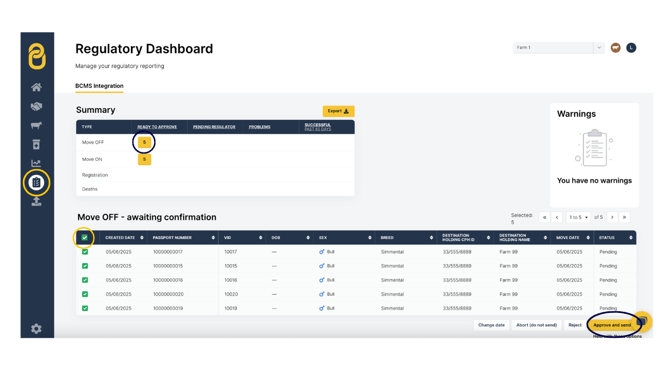
Task: Sort by Created Date column arrows
Action: tap(142, 238)
